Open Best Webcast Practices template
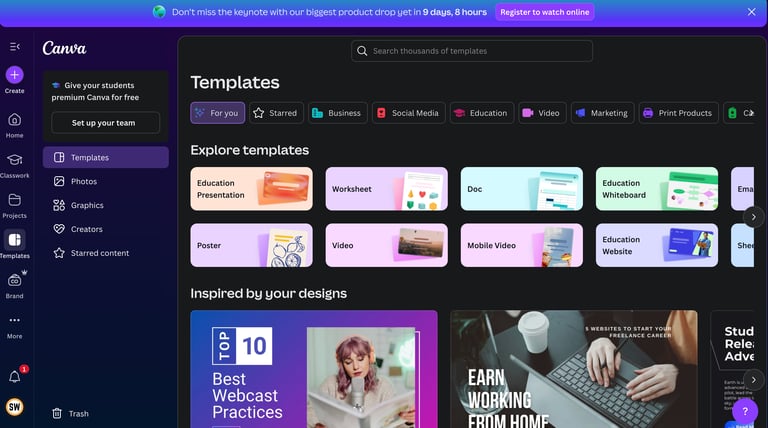768x428 pixels. click(x=314, y=369)
